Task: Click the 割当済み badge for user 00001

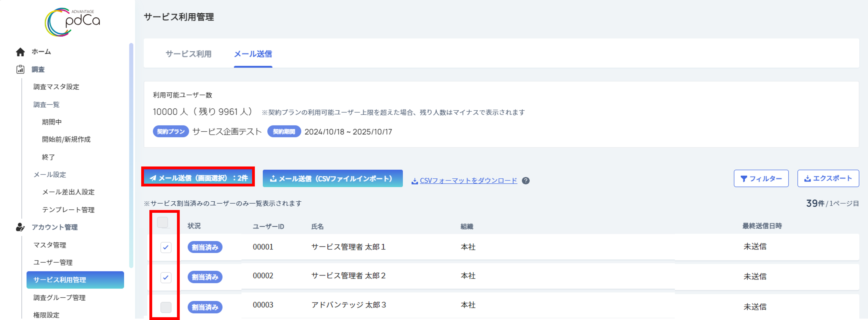Action: click(205, 247)
